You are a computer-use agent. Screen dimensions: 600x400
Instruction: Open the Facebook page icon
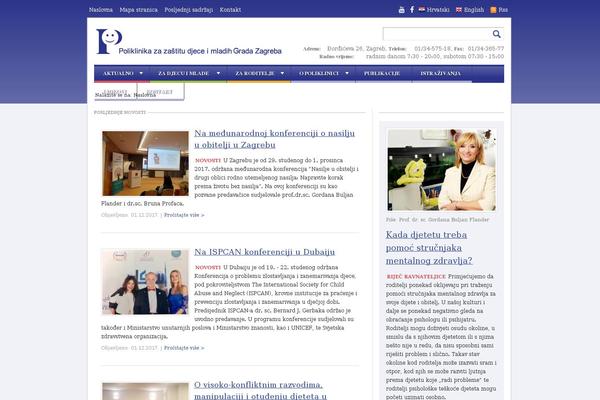point(412,10)
